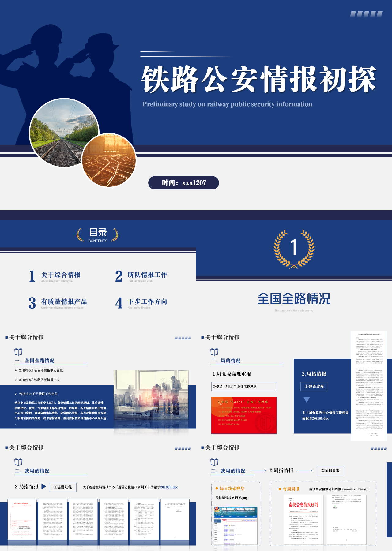Click the downward triangle below ①建设过程
Screen dimensions: 392x551
tap(307, 399)
